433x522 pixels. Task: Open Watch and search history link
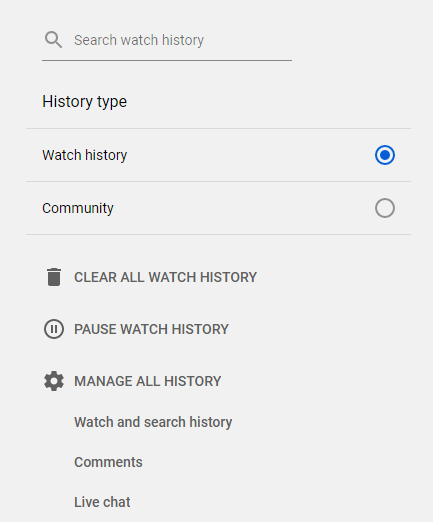click(x=153, y=422)
